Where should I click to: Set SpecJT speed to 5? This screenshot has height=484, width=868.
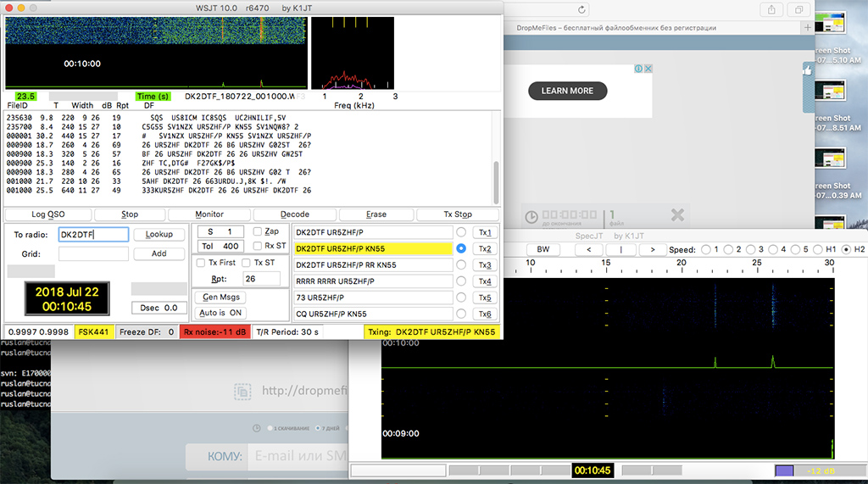pos(795,249)
